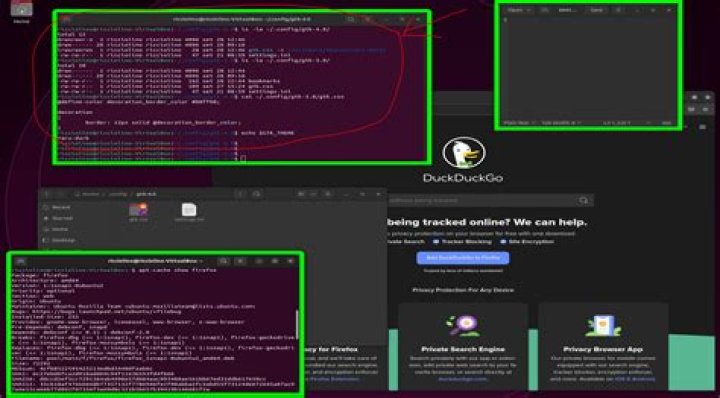
Task: Open hamburger menu in file manager
Action: pyautogui.click(x=328, y=194)
